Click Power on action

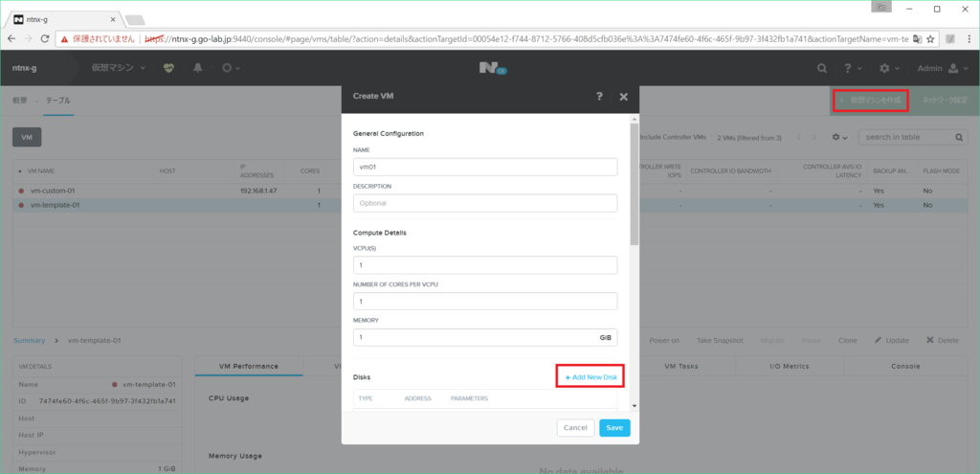pyautogui.click(x=664, y=340)
